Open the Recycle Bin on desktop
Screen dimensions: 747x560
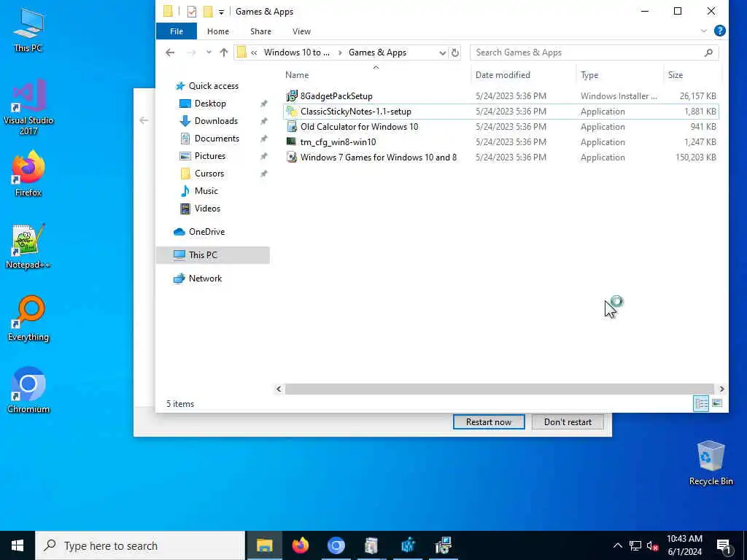click(x=711, y=462)
